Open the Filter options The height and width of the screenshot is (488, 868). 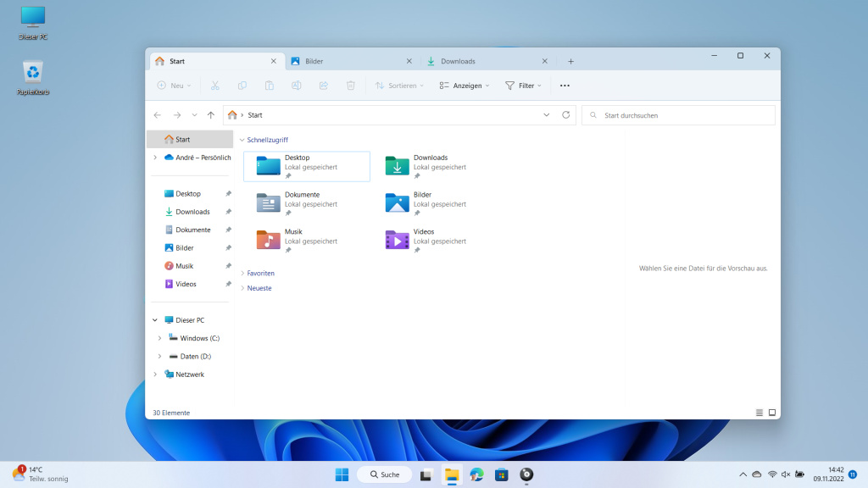point(524,86)
